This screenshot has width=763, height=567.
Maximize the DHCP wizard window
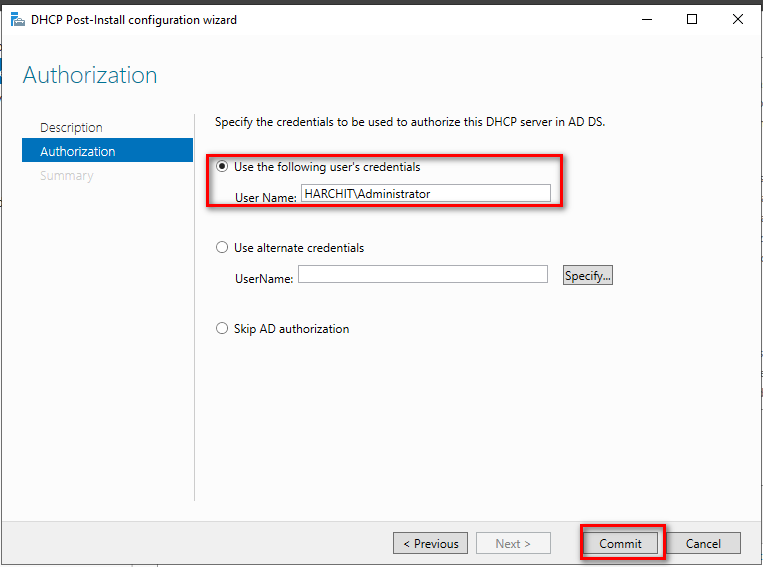pos(691,19)
